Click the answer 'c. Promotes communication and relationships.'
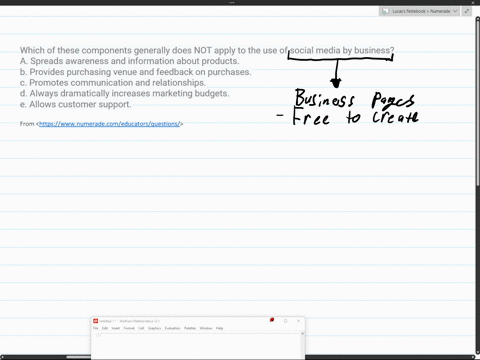The height and width of the screenshot is (360, 480). pyautogui.click(x=113, y=83)
